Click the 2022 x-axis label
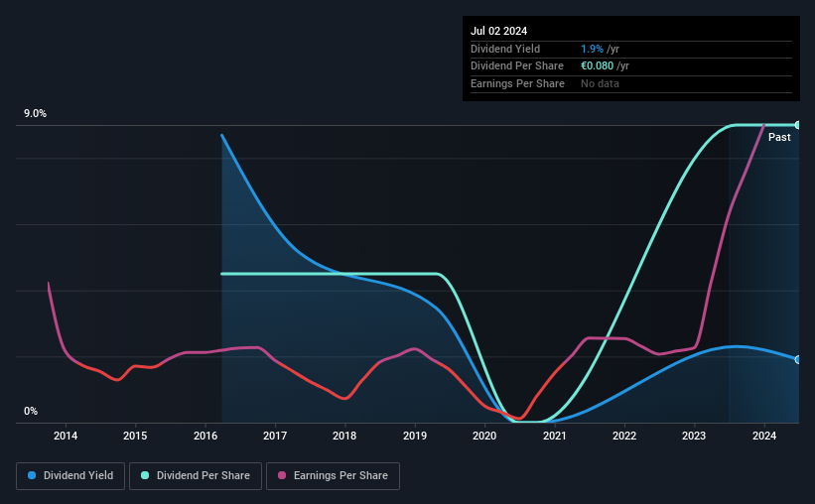 (624, 436)
